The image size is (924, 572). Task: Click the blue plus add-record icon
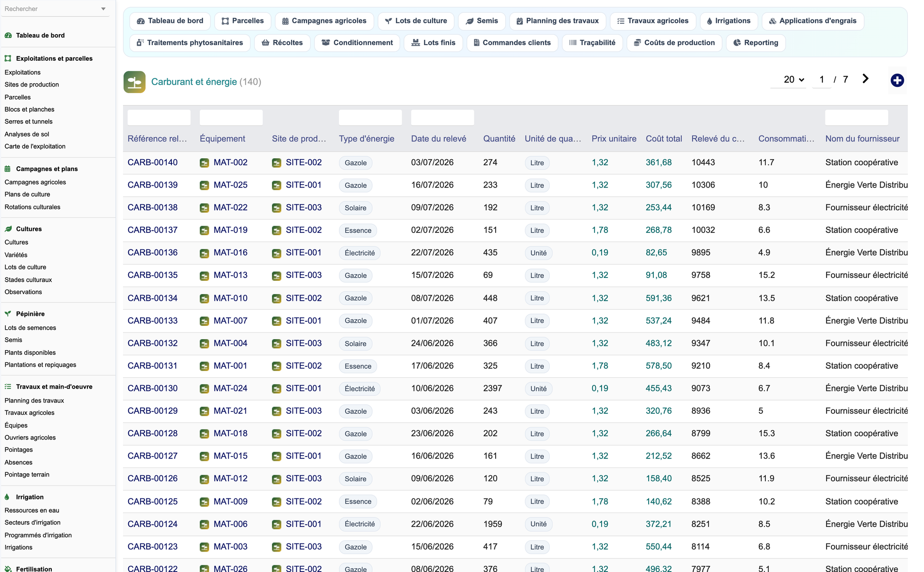pyautogui.click(x=896, y=80)
